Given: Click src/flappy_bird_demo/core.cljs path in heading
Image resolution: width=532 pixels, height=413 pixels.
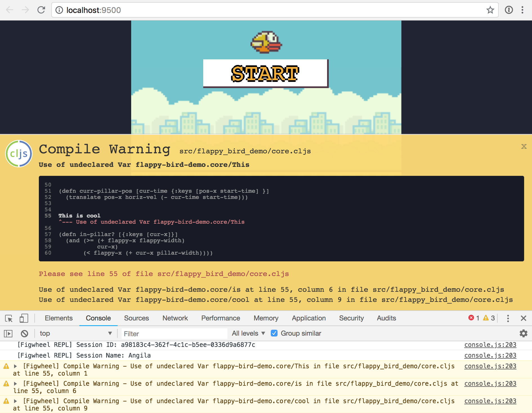Looking at the screenshot, I should [x=245, y=151].
